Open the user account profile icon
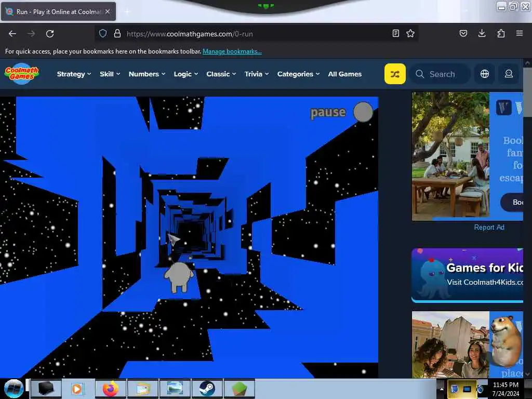 coord(509,74)
